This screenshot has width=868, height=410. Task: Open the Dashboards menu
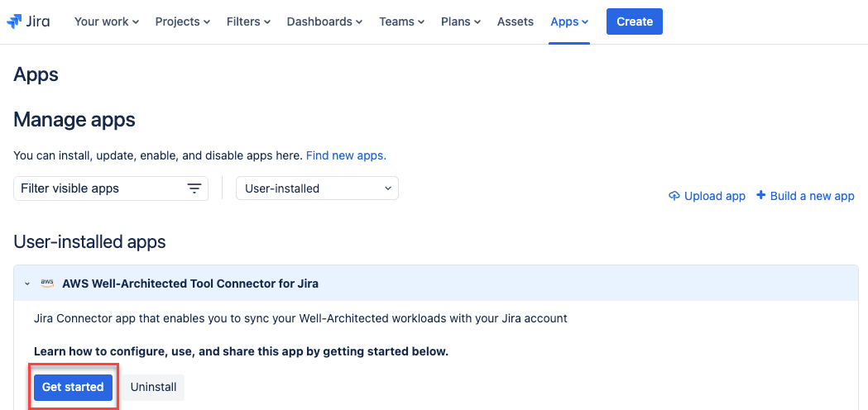(x=325, y=21)
